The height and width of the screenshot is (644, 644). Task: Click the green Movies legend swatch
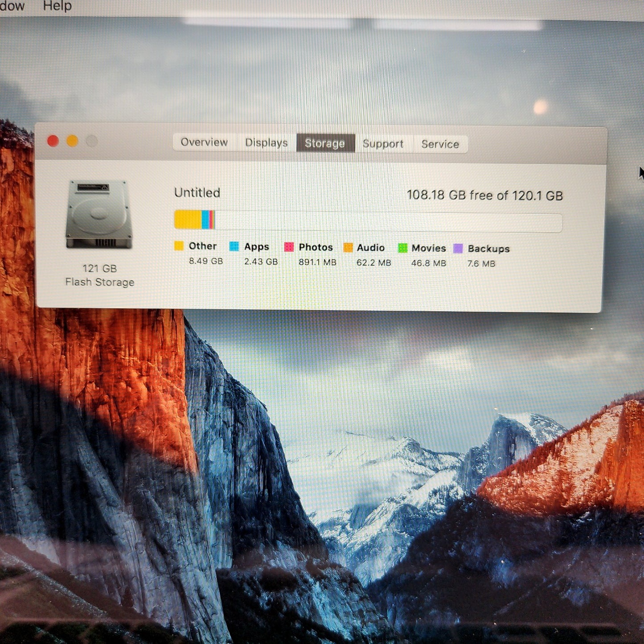click(x=402, y=248)
